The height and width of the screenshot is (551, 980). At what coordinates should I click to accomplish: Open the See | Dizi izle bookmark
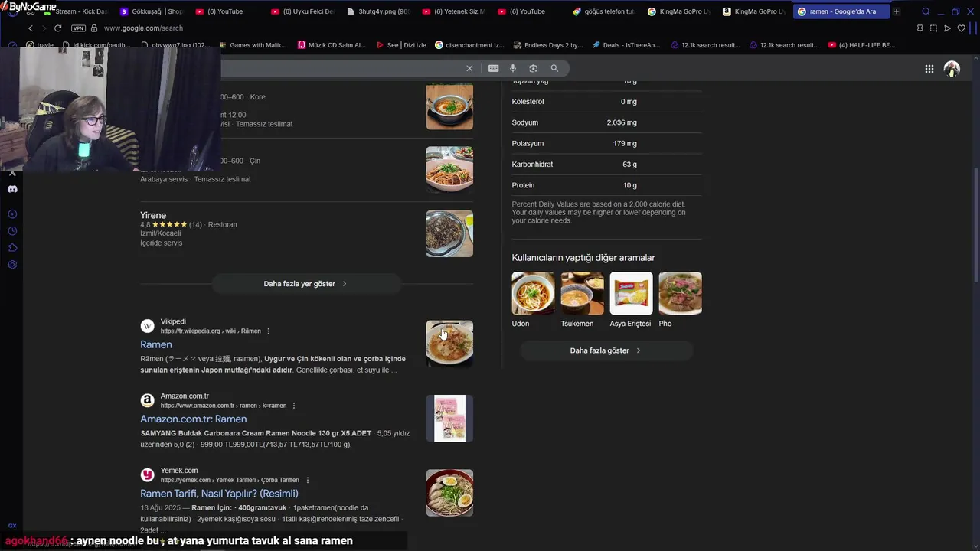[x=401, y=45]
